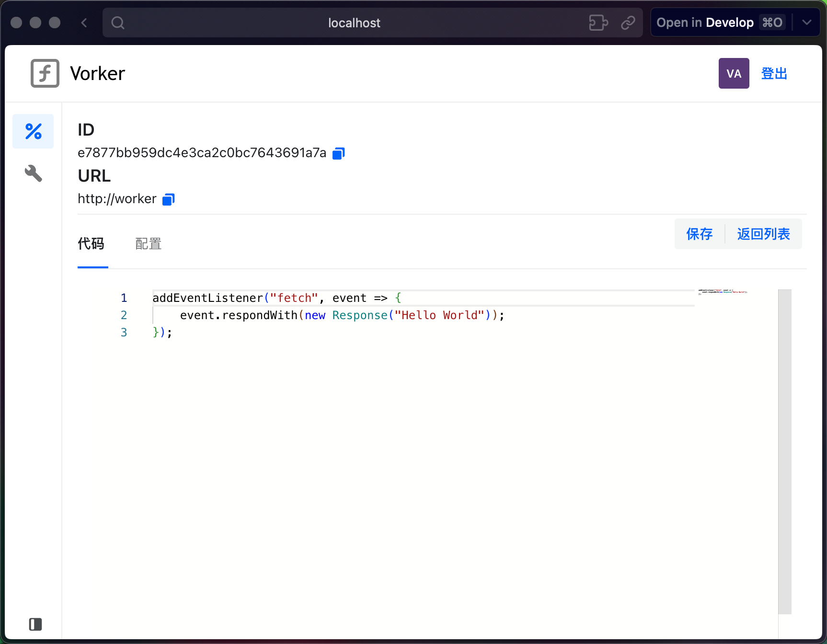Image resolution: width=827 pixels, height=644 pixels.
Task: Click the search magnifier in address bar
Action: coord(118,23)
